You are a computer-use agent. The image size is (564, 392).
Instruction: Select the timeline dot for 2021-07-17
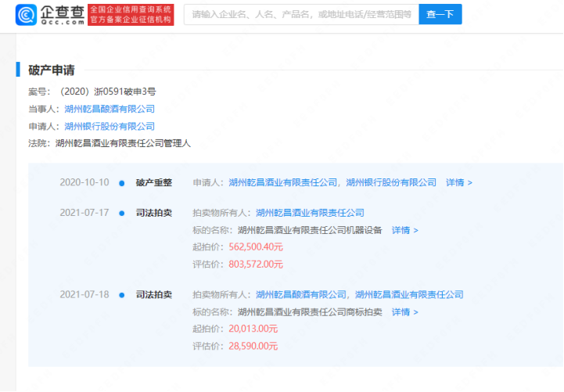[121, 213]
